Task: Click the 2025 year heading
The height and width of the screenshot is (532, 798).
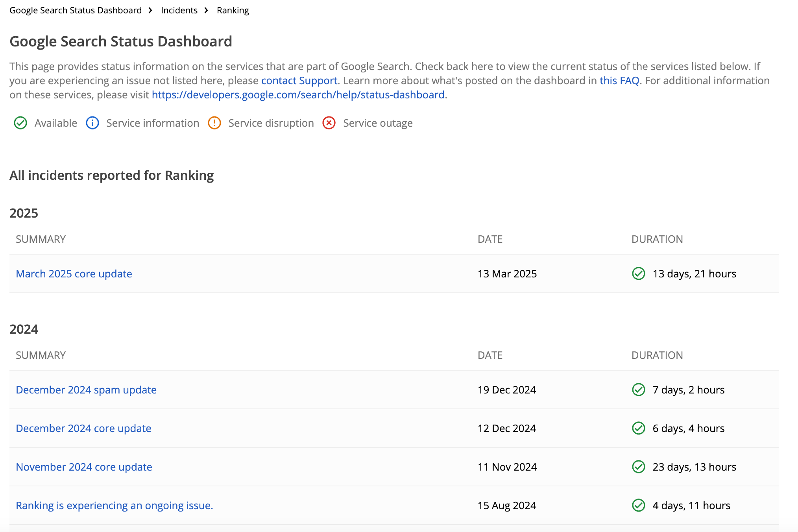Action: coord(24,213)
